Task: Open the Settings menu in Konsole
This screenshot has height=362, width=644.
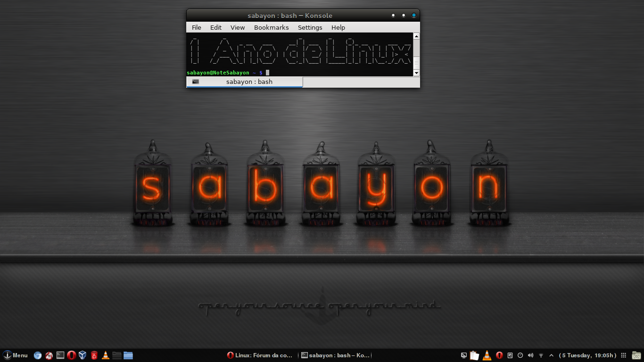Action: tap(310, 27)
